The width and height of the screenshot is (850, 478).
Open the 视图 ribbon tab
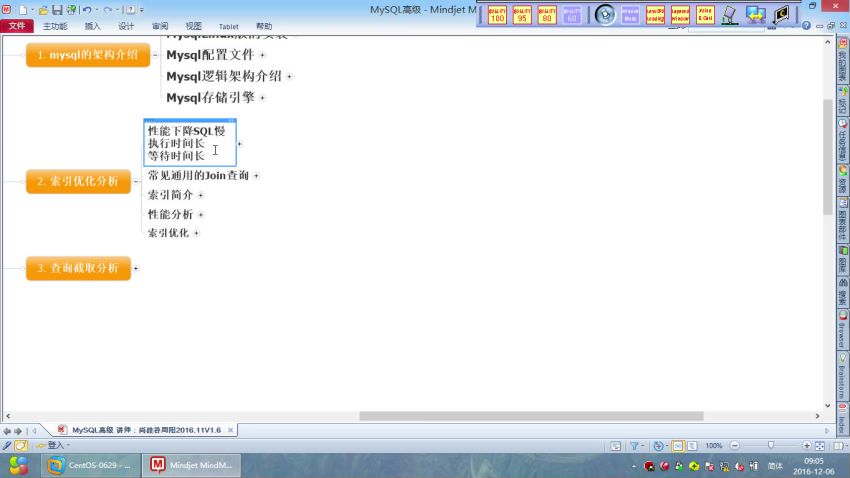194,26
